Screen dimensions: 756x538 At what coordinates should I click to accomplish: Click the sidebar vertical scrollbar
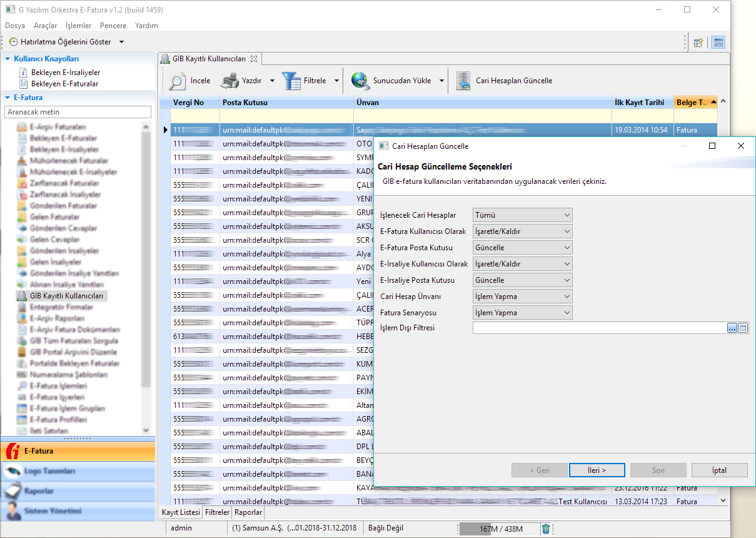[146, 250]
